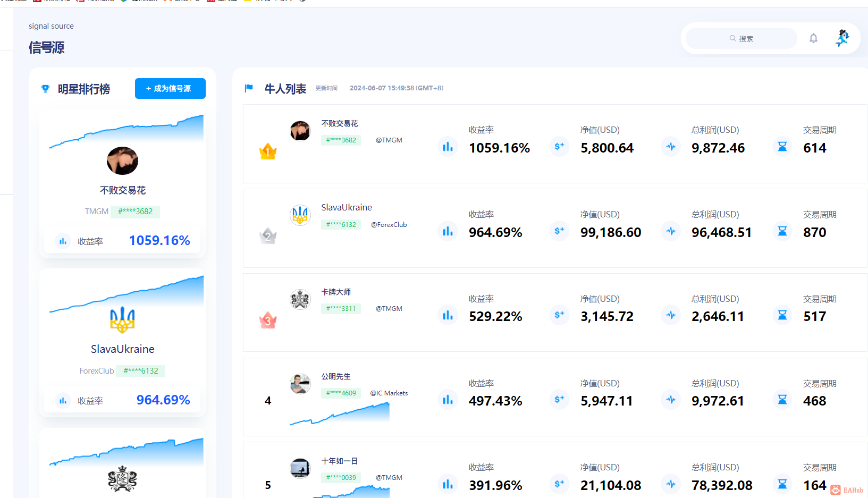The width and height of the screenshot is (868, 498).
Task: Click the 1059.16% yield in the ranking card
Action: coord(159,241)
